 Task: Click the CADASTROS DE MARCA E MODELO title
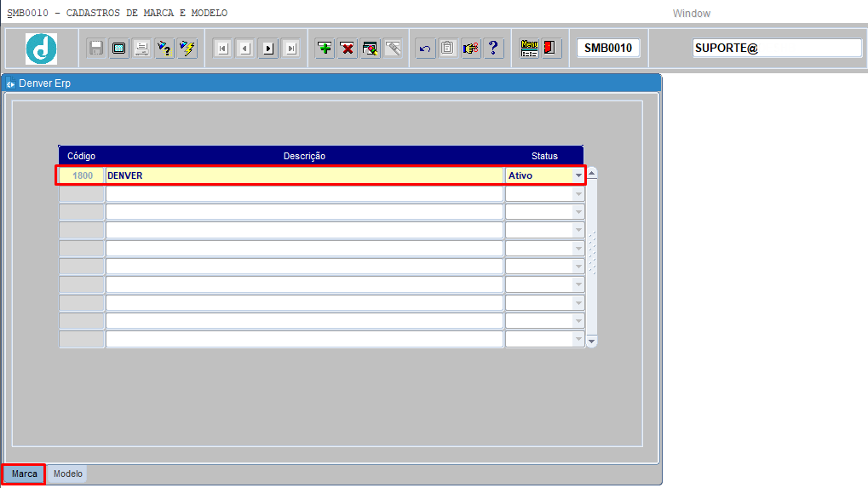(x=147, y=13)
